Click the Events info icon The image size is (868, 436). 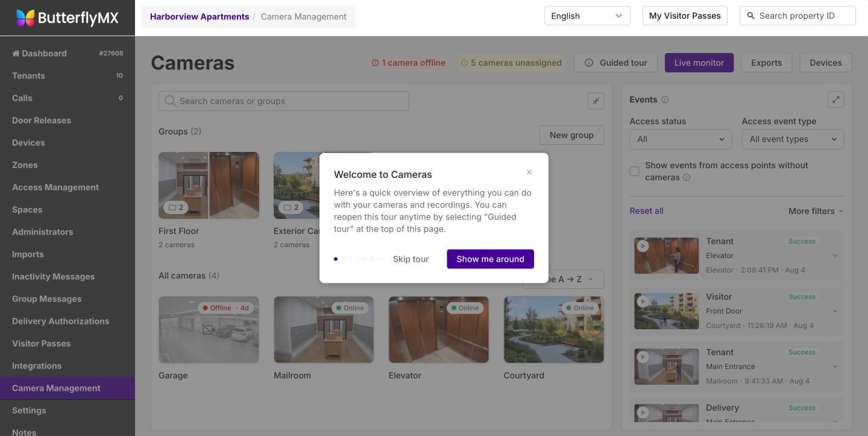[x=665, y=100]
